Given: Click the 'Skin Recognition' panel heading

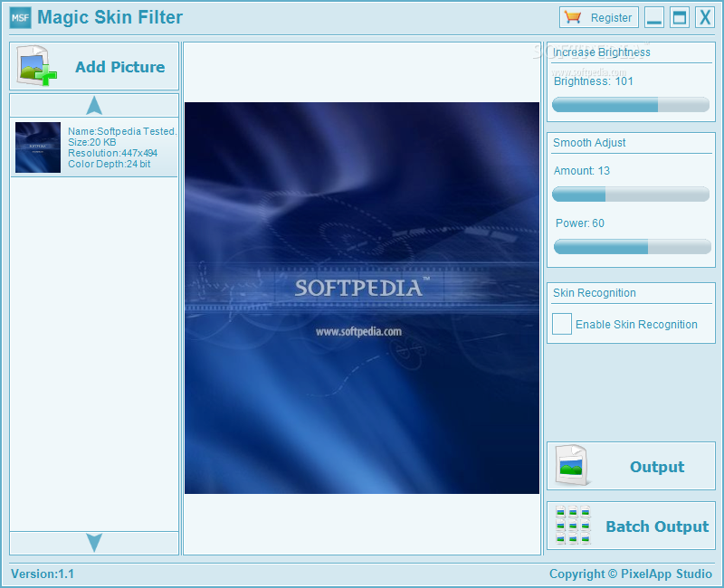Looking at the screenshot, I should [595, 292].
